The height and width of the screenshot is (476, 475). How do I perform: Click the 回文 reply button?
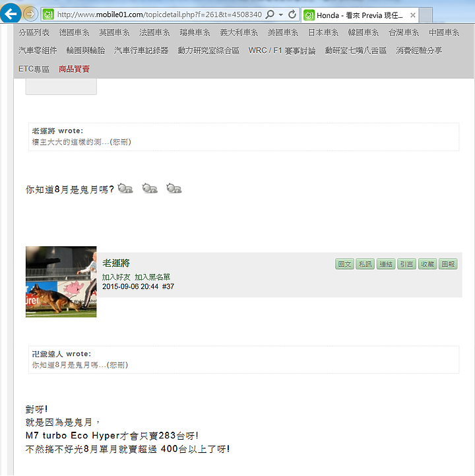pyautogui.click(x=344, y=264)
